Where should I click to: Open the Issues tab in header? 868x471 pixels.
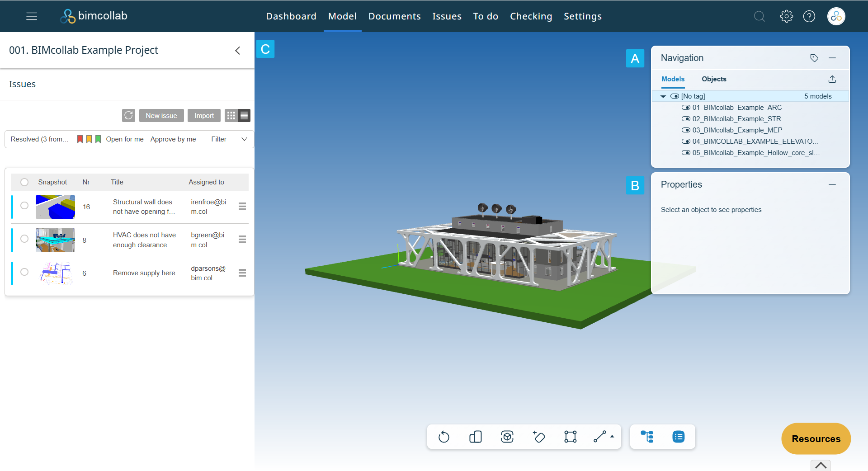coord(447,16)
